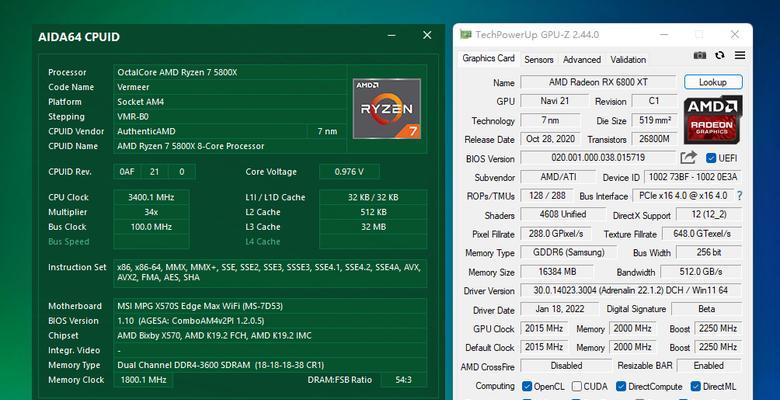
Task: Click the Transistors 26800M value
Action: pyautogui.click(x=654, y=139)
